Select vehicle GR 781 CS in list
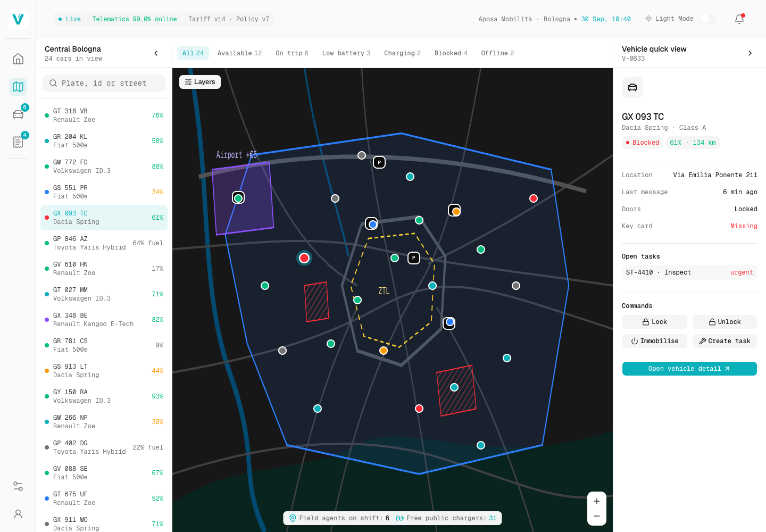Viewport: 766px width, 532px height. (104, 345)
